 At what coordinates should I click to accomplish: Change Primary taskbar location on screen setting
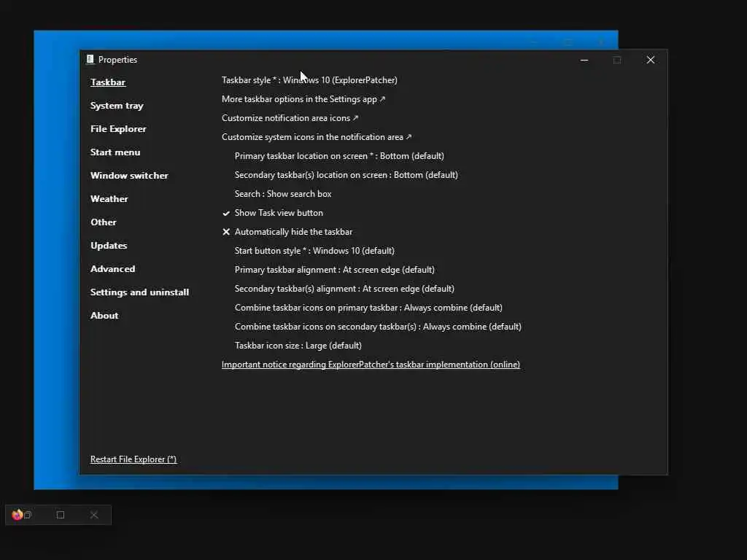pos(339,156)
